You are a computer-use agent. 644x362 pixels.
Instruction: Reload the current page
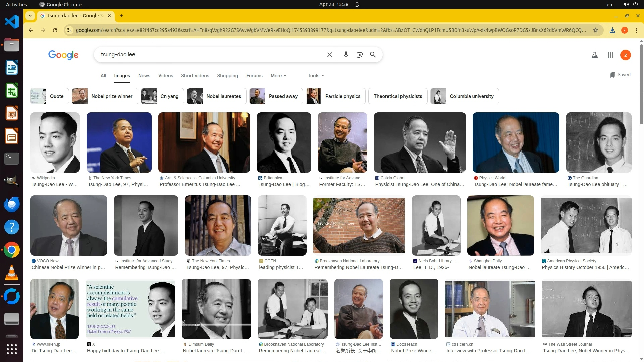pos(55,30)
